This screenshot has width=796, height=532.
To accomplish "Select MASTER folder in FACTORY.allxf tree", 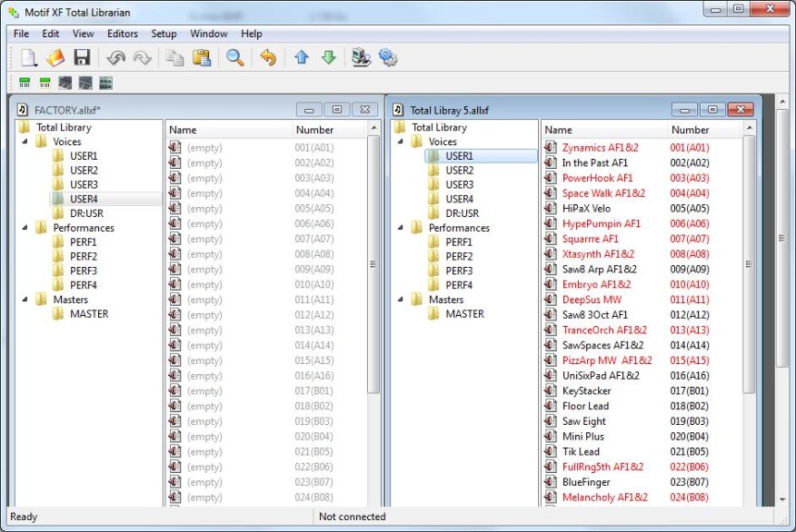I will pyautogui.click(x=89, y=314).
